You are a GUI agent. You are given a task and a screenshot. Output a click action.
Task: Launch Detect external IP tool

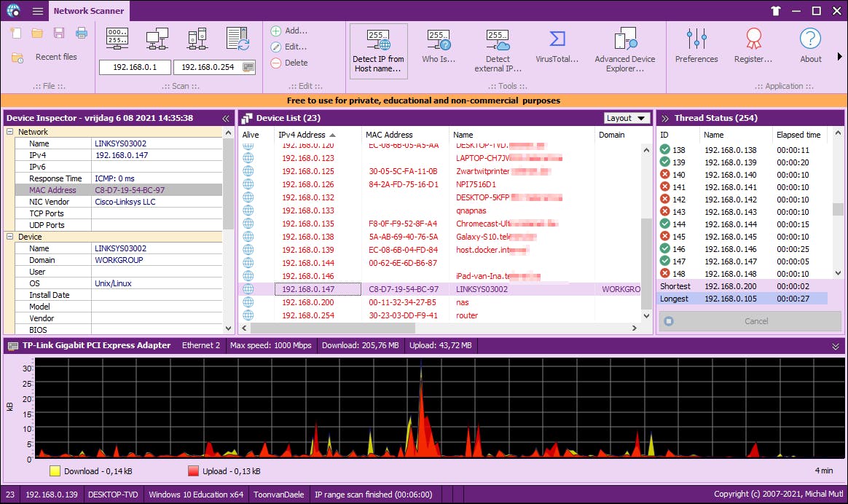click(498, 50)
